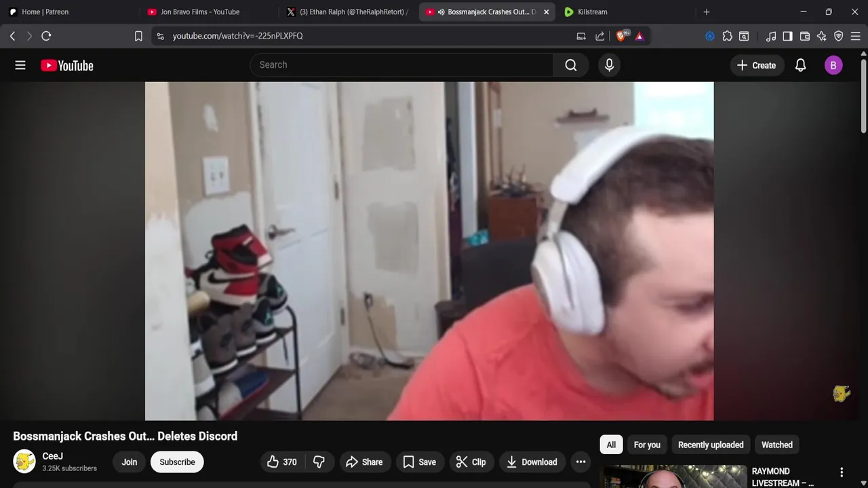
Task: Click the video title Bossmanjack Crashes Out
Action: 125,436
